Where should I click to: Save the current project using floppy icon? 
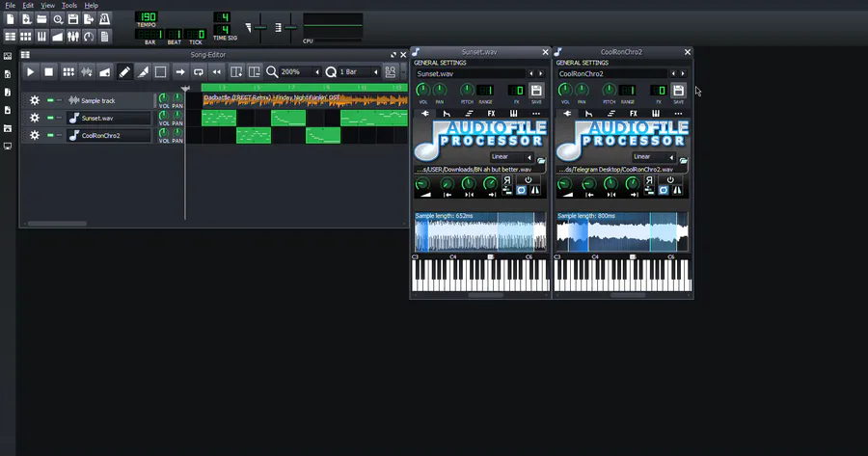tap(73, 19)
